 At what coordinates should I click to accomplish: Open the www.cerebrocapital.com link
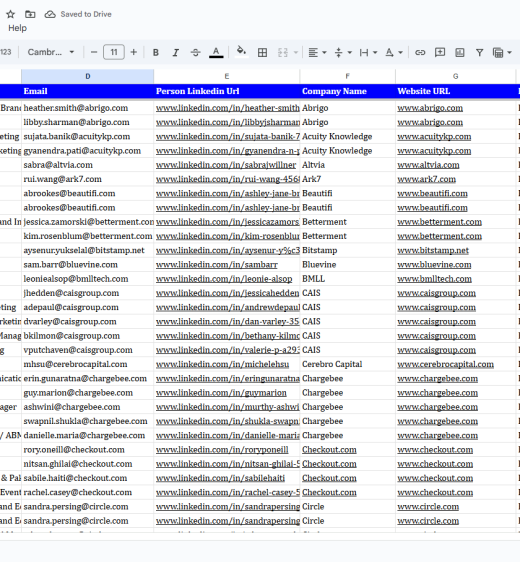point(445,364)
